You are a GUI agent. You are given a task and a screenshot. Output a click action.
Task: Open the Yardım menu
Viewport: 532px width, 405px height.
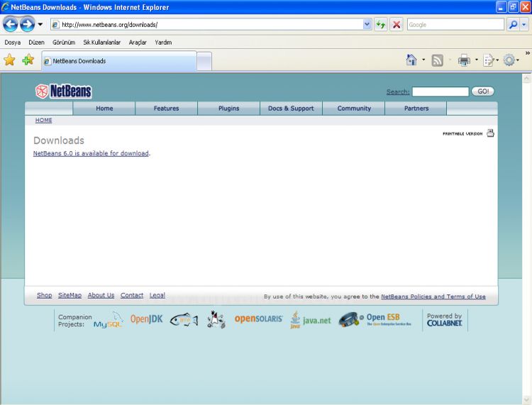tap(163, 43)
